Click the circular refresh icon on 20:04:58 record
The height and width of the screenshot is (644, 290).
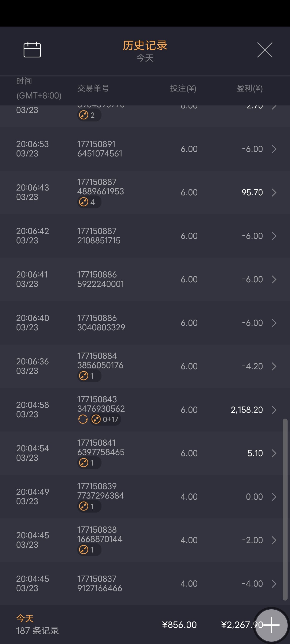pyautogui.click(x=83, y=419)
